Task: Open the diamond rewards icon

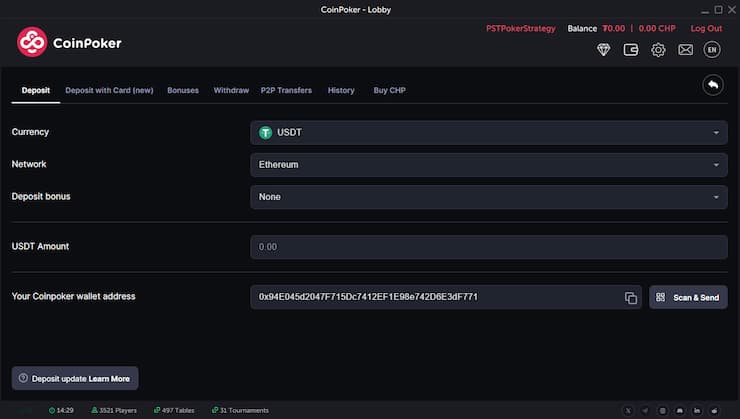Action: coord(603,50)
